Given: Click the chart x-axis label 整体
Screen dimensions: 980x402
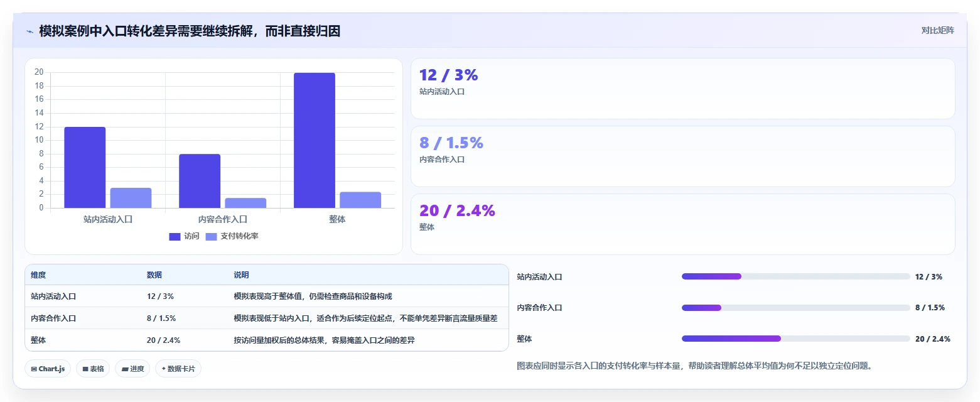Looking at the screenshot, I should pyautogui.click(x=337, y=219).
